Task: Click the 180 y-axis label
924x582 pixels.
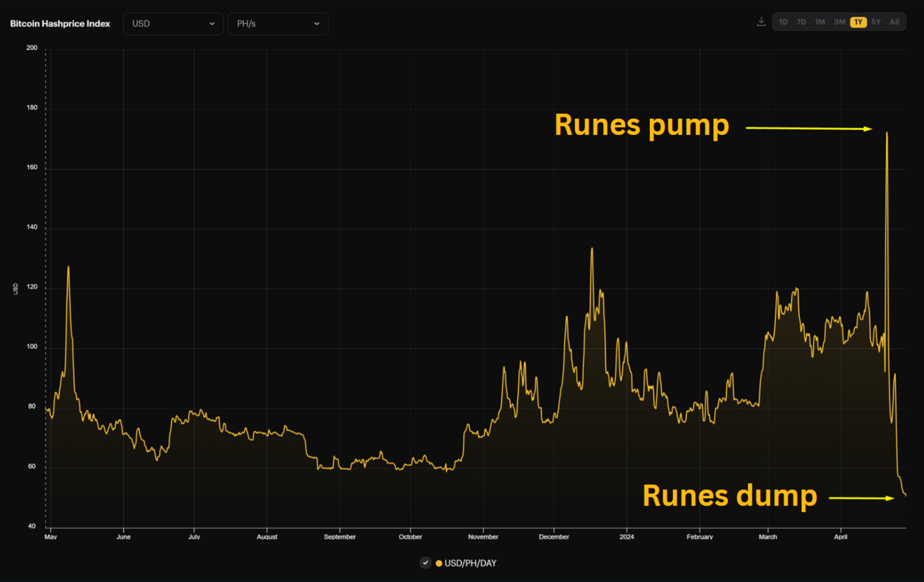Action: click(31, 108)
